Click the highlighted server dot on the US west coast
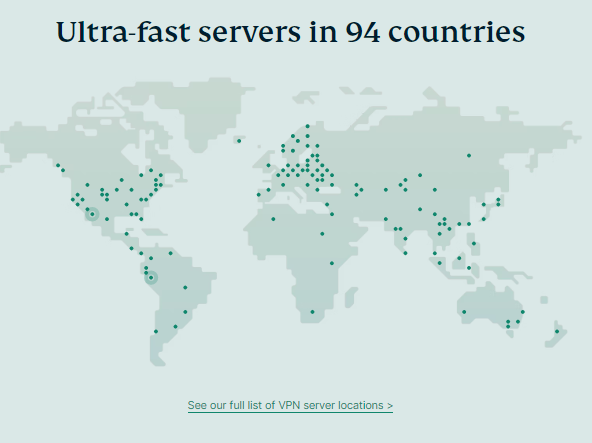This screenshot has width=592, height=443. (92, 214)
